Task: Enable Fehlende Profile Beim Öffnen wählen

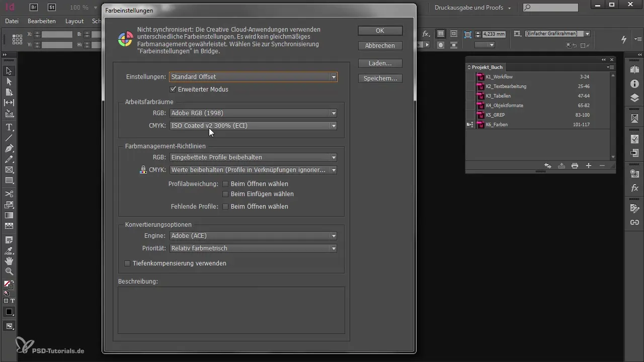Action: (x=225, y=207)
